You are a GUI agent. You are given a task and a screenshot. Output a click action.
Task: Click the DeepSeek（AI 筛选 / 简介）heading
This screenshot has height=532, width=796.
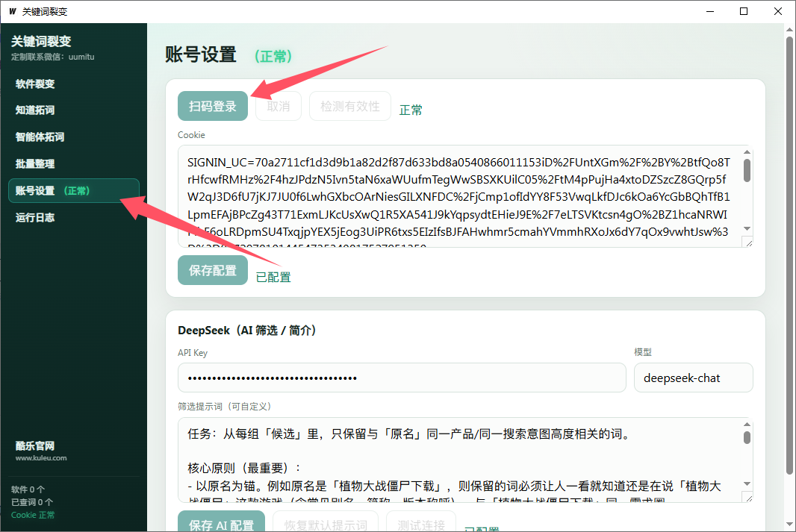[x=246, y=330]
